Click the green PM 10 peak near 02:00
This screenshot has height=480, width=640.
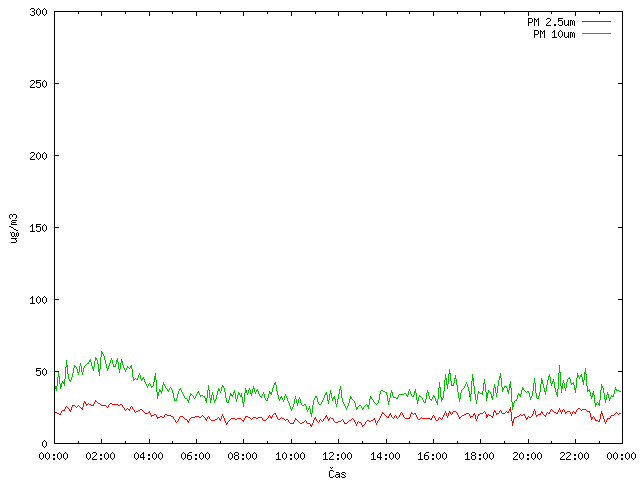tap(102, 352)
